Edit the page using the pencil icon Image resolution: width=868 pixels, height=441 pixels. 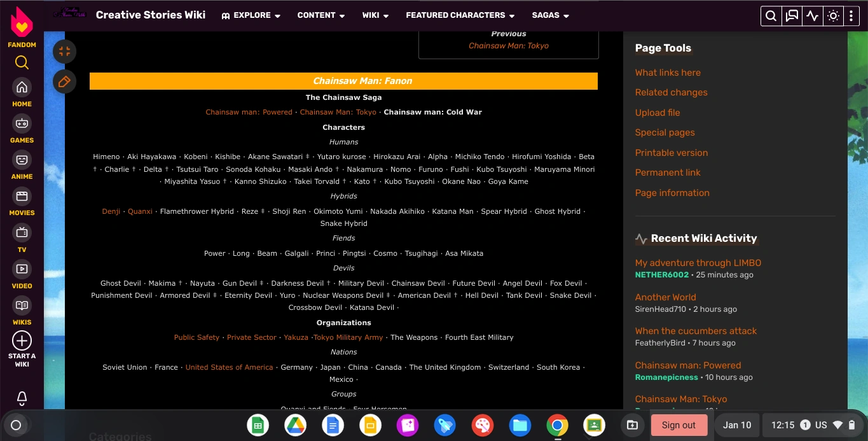[x=64, y=81]
